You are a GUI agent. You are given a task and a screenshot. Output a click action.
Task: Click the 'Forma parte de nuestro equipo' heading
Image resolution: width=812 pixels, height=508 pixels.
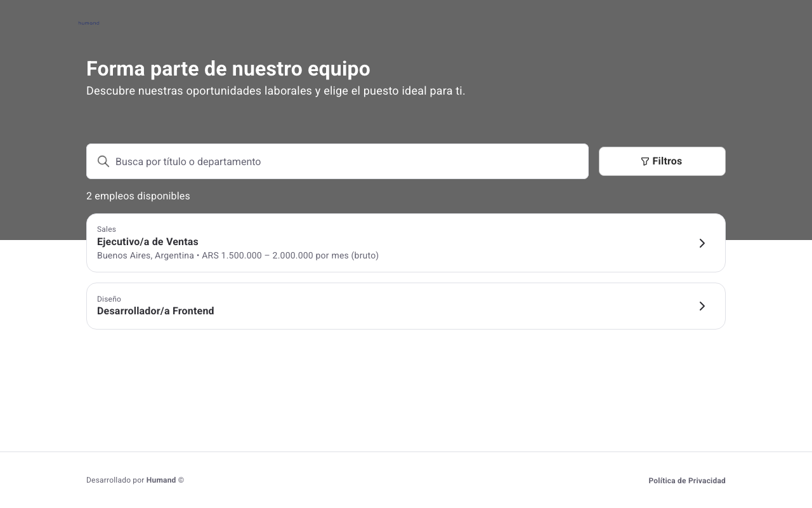[x=228, y=69]
